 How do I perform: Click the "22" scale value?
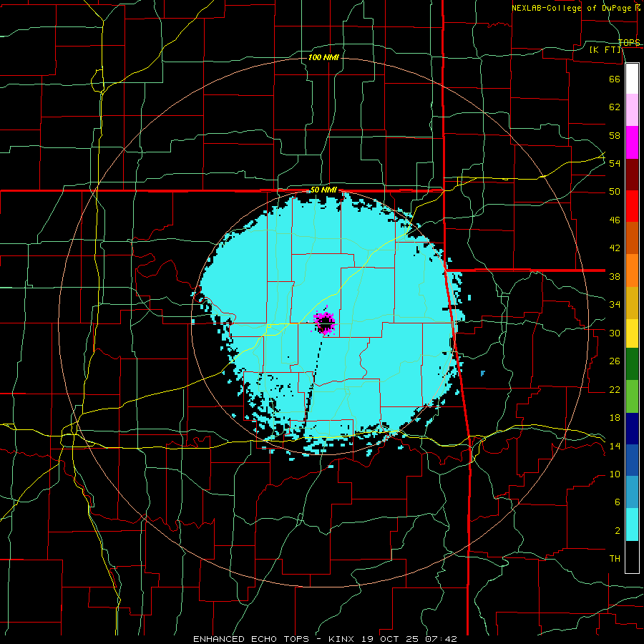click(x=615, y=390)
